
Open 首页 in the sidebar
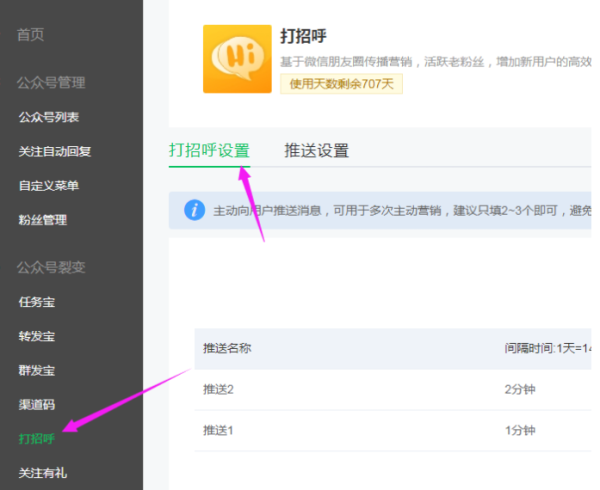(x=31, y=35)
